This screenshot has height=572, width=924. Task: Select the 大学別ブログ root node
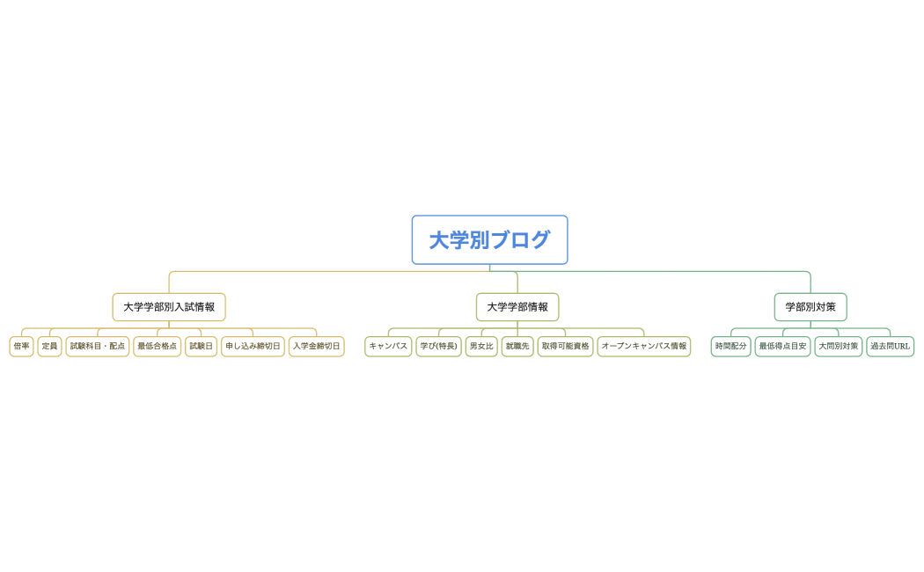(x=489, y=239)
